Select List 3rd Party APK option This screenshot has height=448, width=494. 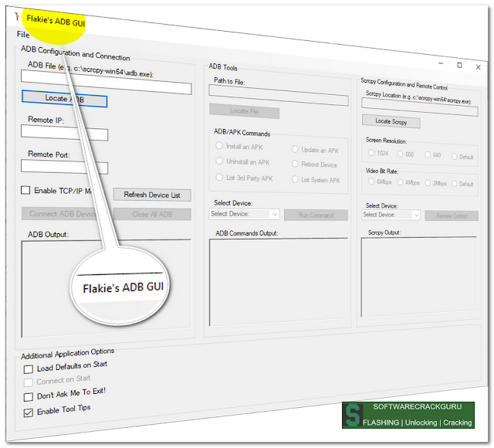pyautogui.click(x=219, y=177)
